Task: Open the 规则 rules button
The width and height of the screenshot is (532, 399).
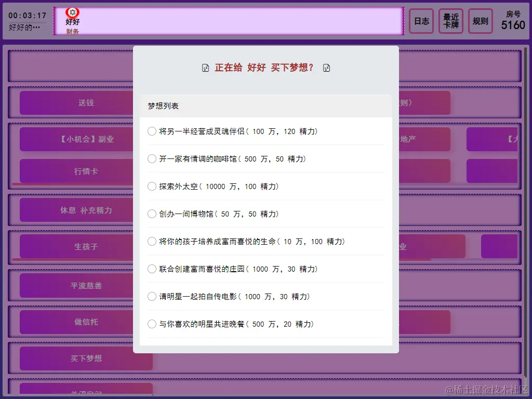Action: tap(481, 21)
